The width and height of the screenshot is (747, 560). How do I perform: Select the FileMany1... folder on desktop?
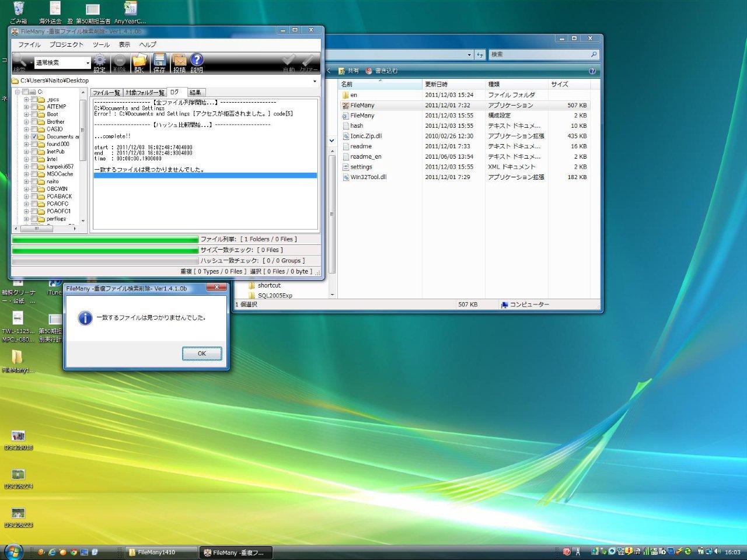(18, 362)
